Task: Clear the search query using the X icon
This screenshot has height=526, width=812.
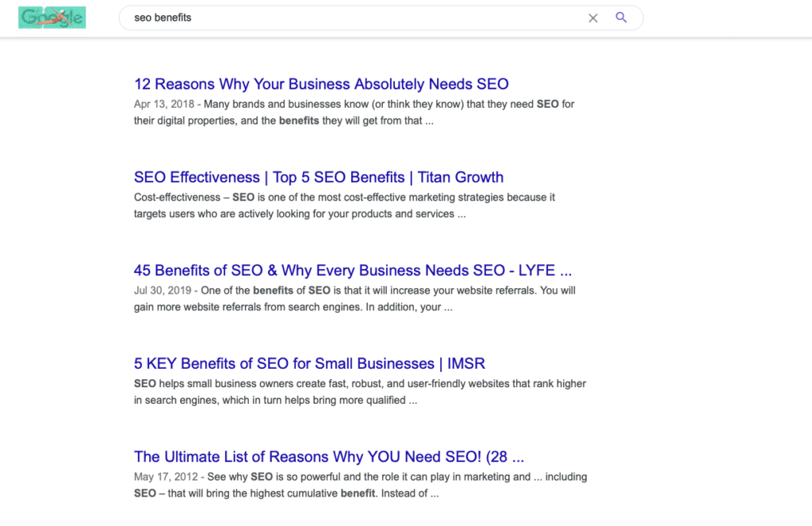Action: click(592, 17)
